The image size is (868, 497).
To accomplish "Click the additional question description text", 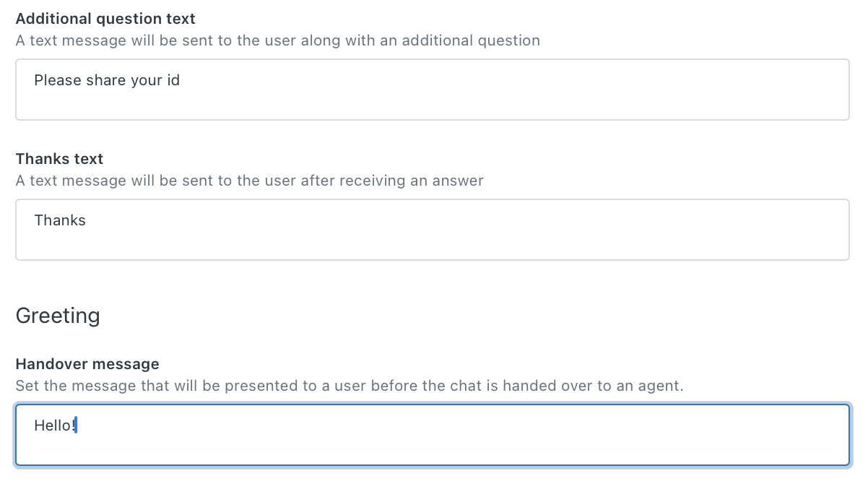I will click(277, 40).
